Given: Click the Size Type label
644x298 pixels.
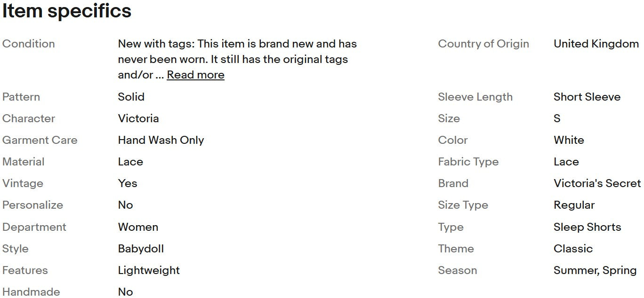Looking at the screenshot, I should pyautogui.click(x=463, y=205).
